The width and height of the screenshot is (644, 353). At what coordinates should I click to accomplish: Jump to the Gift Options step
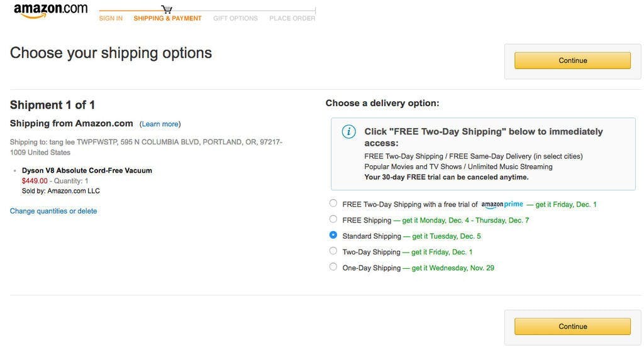coord(235,19)
